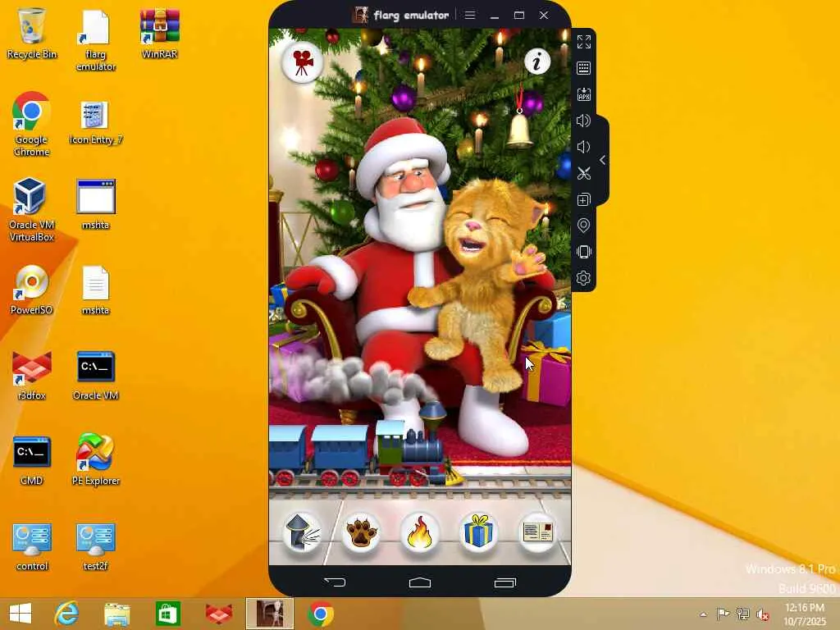Viewport: 840px width, 630px height.
Task: Click the install APK icon
Action: [583, 94]
